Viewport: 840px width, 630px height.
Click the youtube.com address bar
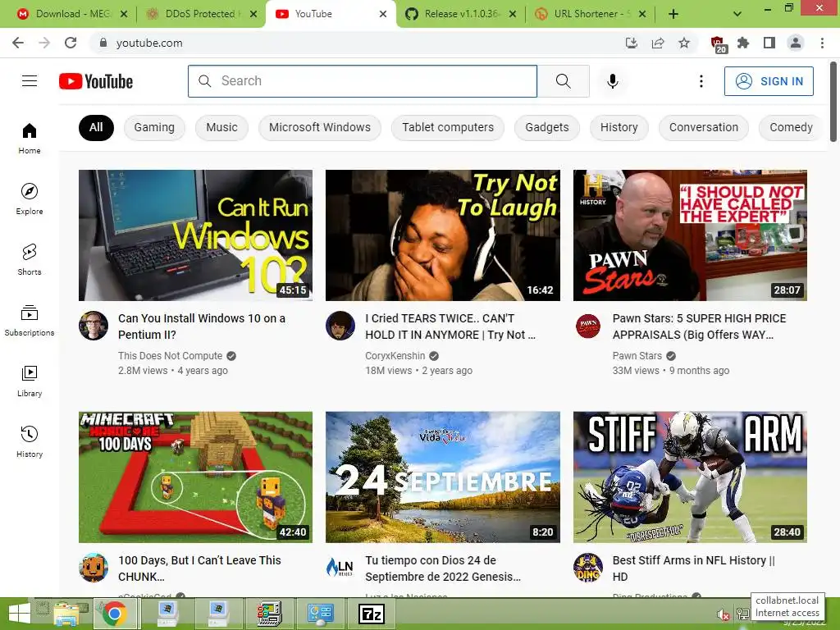354,43
